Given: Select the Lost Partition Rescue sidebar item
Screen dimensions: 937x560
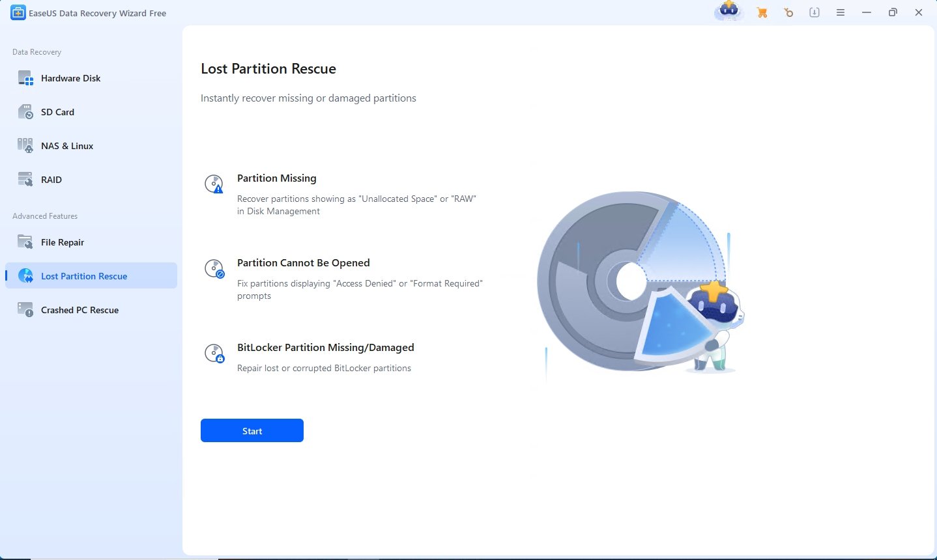Looking at the screenshot, I should point(83,276).
